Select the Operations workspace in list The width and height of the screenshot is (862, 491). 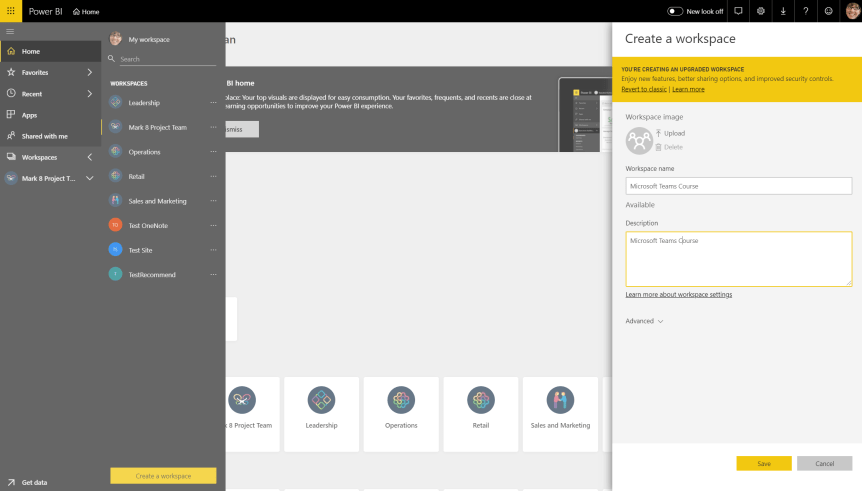144,152
